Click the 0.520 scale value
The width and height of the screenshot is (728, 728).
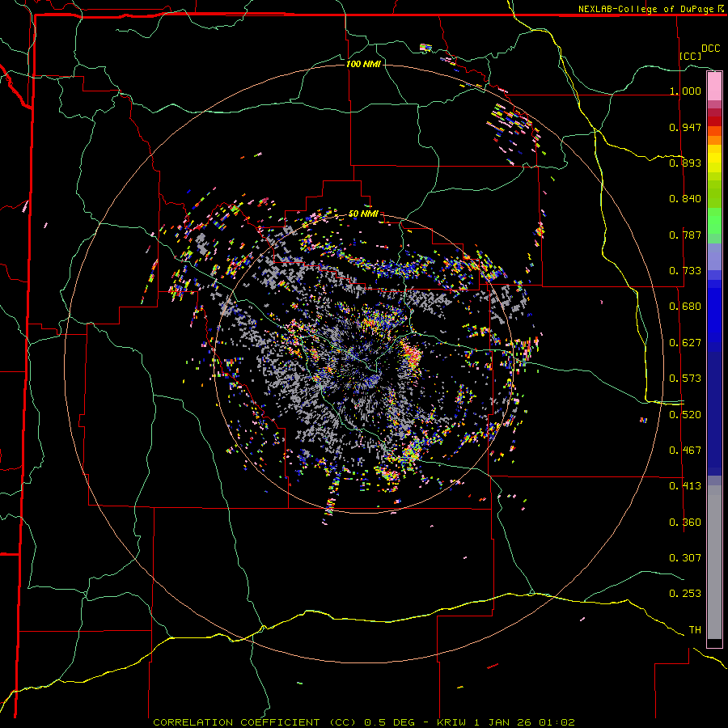[x=685, y=415]
